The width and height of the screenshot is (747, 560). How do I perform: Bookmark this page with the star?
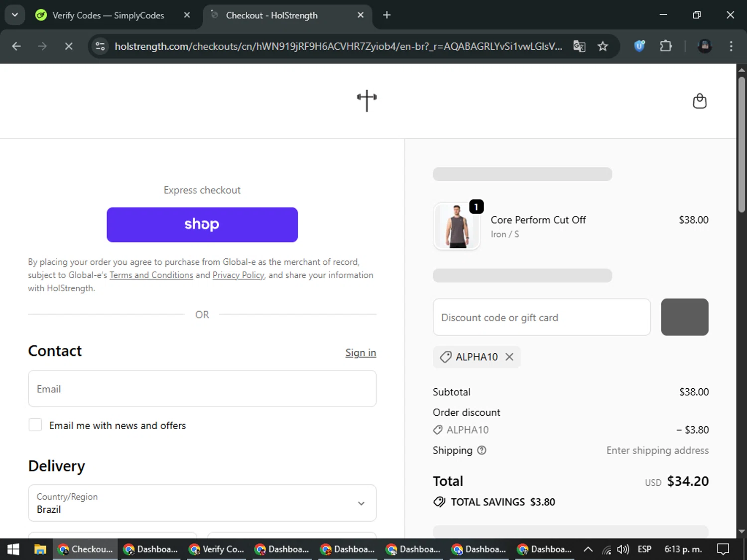(x=603, y=46)
